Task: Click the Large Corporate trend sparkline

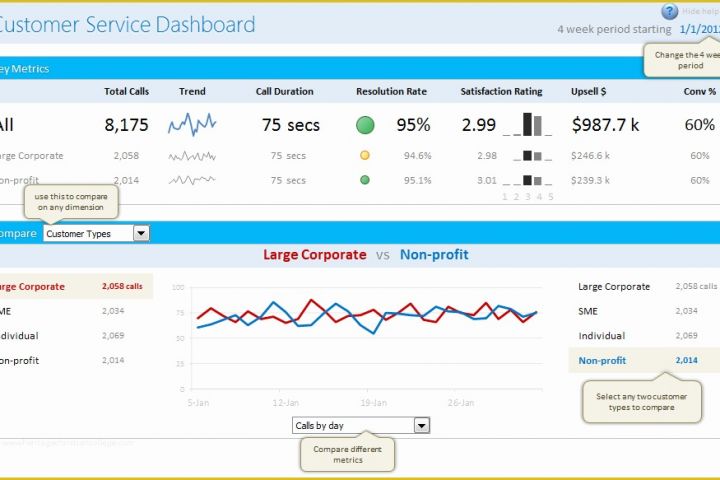Action: click(192, 156)
